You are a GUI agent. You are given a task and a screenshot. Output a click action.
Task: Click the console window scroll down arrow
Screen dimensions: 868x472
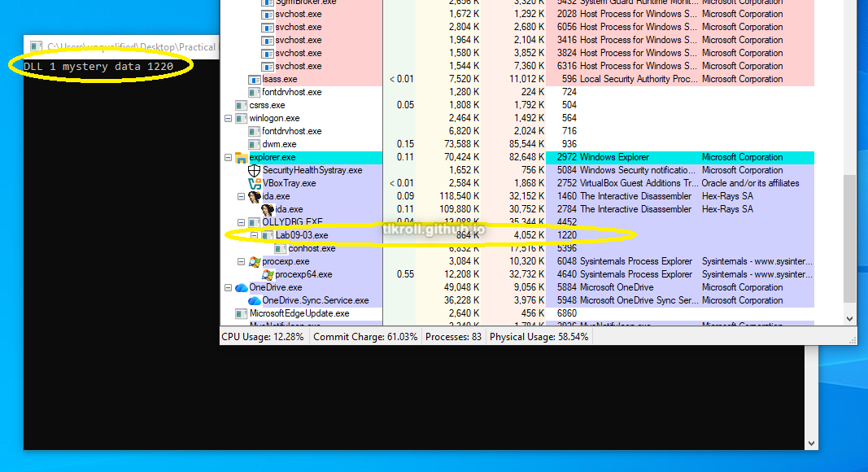click(810, 443)
